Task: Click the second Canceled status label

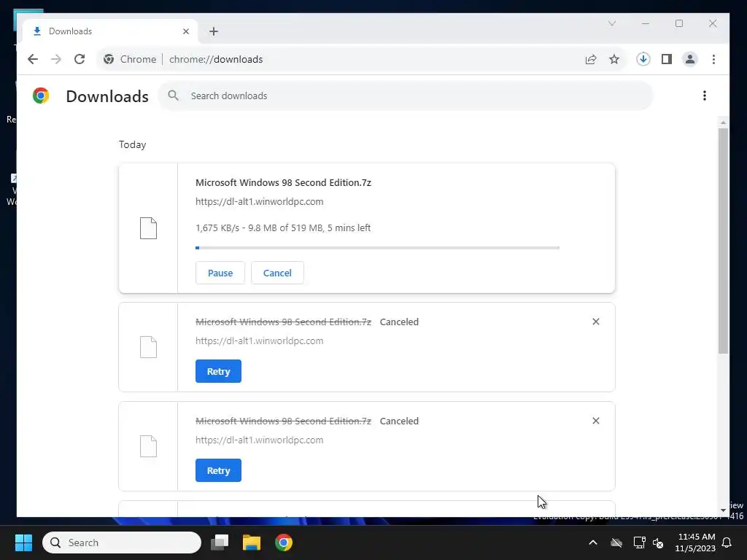Action: (x=399, y=421)
